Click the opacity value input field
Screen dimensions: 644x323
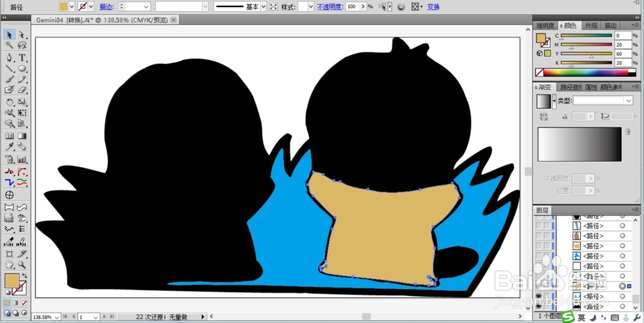tap(352, 6)
